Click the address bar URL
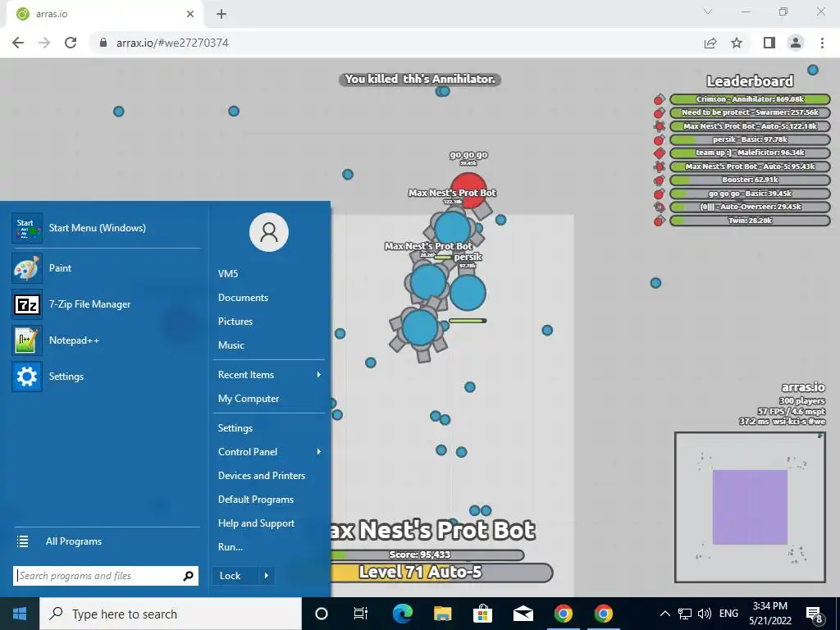This screenshot has width=840, height=630. pyautogui.click(x=172, y=43)
